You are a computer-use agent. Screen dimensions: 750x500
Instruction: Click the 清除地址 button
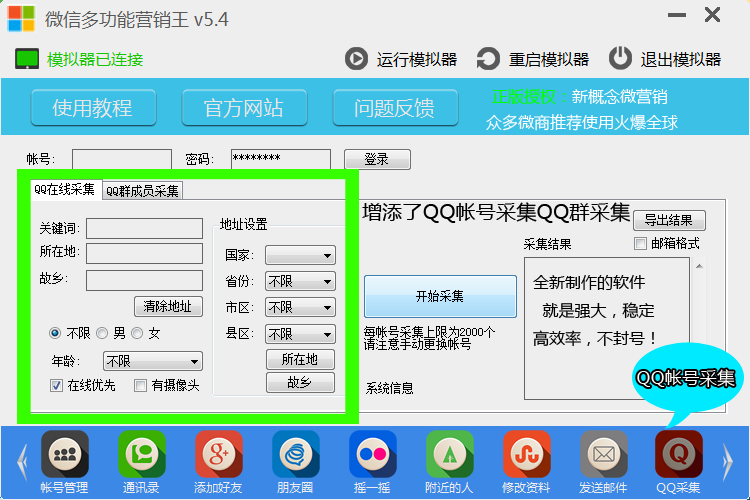point(168,306)
